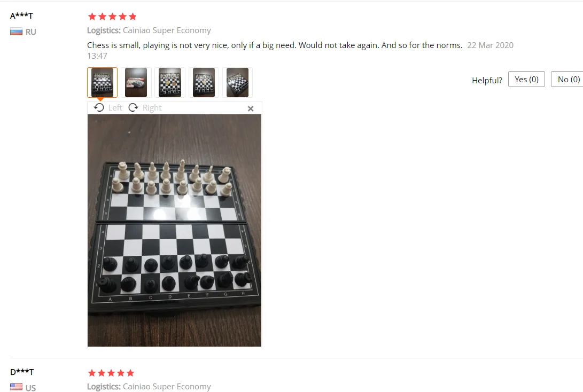
Task: View the third chessboard review thumbnail
Action: tap(170, 82)
